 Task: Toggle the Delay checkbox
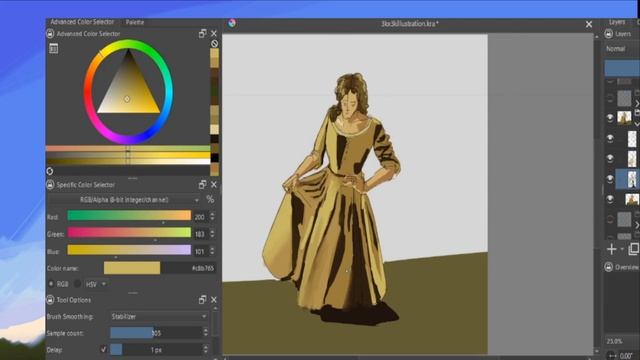pyautogui.click(x=103, y=349)
